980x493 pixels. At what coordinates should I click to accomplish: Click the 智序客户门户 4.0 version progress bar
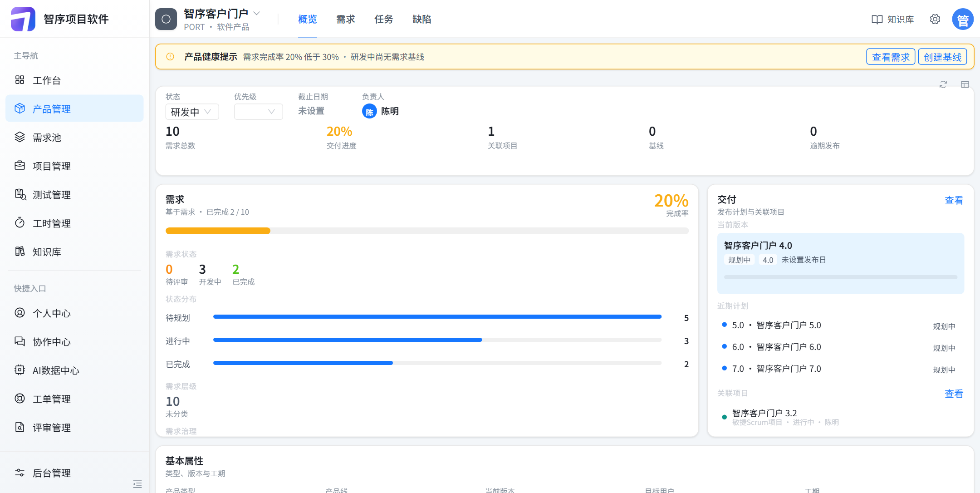click(x=841, y=277)
